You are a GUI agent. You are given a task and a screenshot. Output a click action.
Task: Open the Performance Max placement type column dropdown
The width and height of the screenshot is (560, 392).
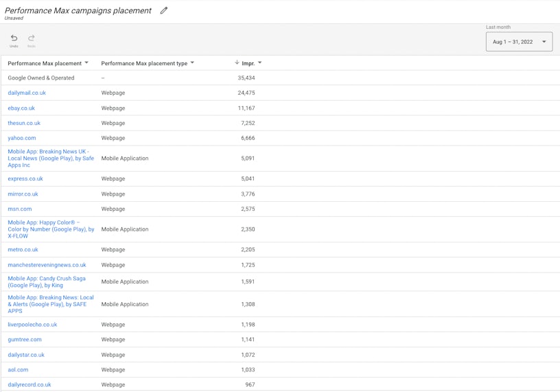[192, 63]
